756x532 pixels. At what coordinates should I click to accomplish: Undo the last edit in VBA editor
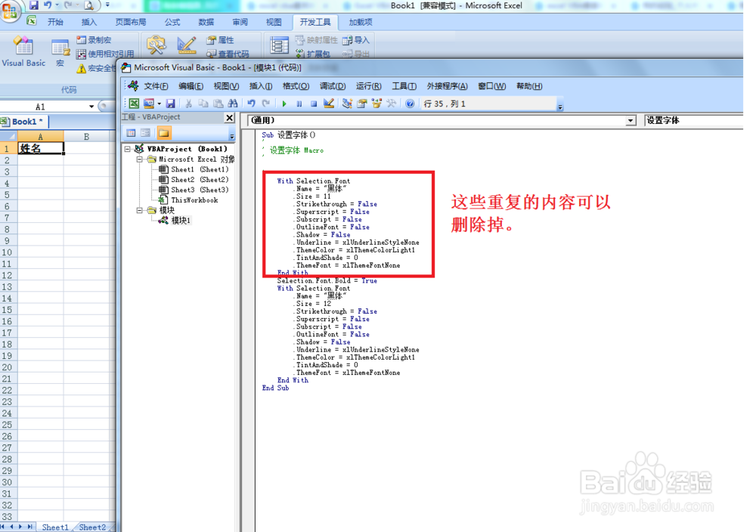(251, 104)
